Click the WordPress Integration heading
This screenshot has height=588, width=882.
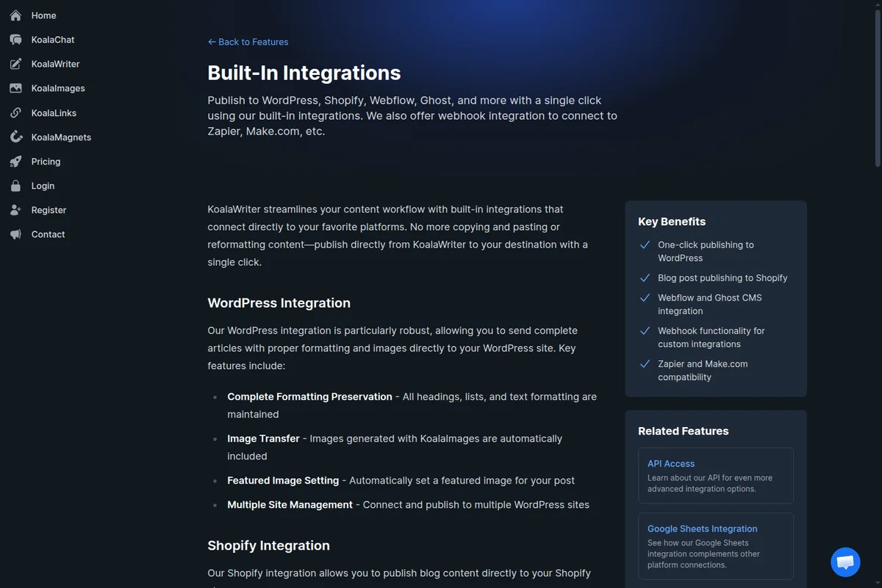[x=279, y=303]
